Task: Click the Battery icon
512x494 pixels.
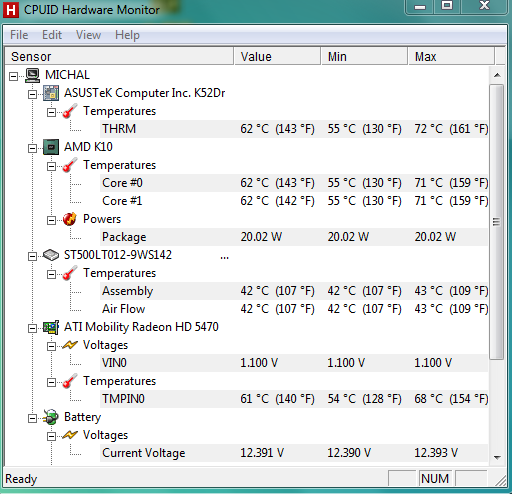Action: [x=51, y=417]
